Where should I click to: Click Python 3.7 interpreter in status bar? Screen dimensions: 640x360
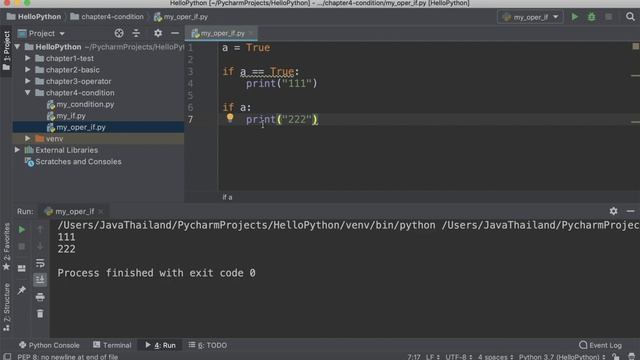(562, 357)
